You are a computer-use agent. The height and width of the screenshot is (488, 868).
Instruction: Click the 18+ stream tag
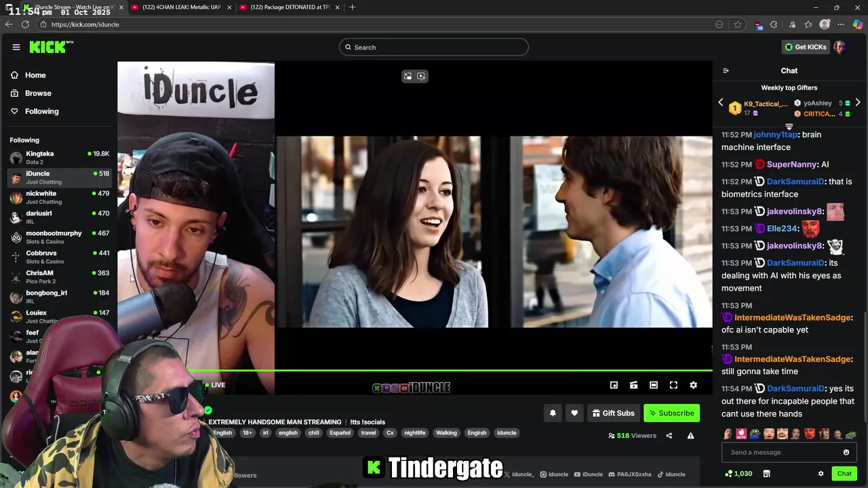[x=248, y=432]
